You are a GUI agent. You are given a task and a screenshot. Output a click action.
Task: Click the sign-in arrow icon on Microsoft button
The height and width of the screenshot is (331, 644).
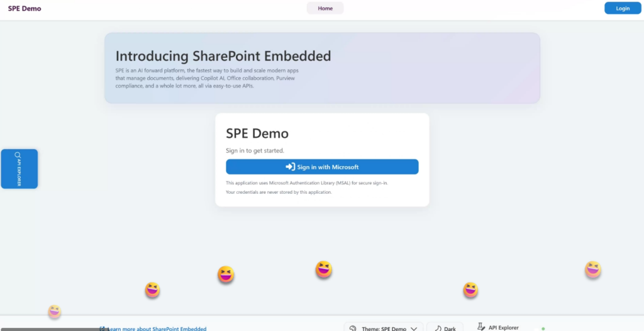[x=291, y=167]
